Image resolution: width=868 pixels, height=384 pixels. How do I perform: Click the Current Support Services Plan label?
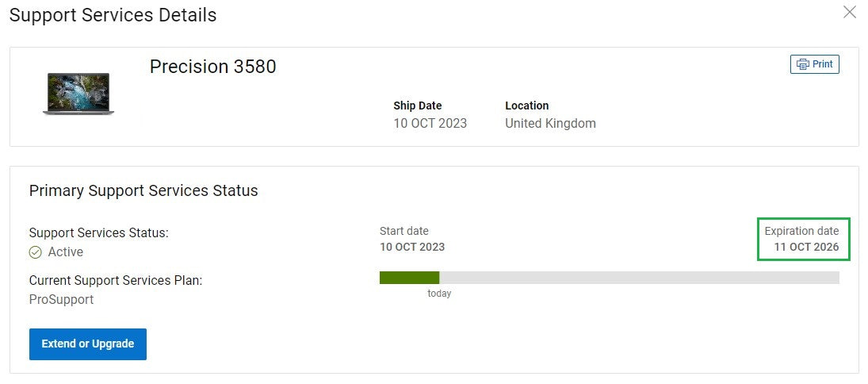point(116,281)
